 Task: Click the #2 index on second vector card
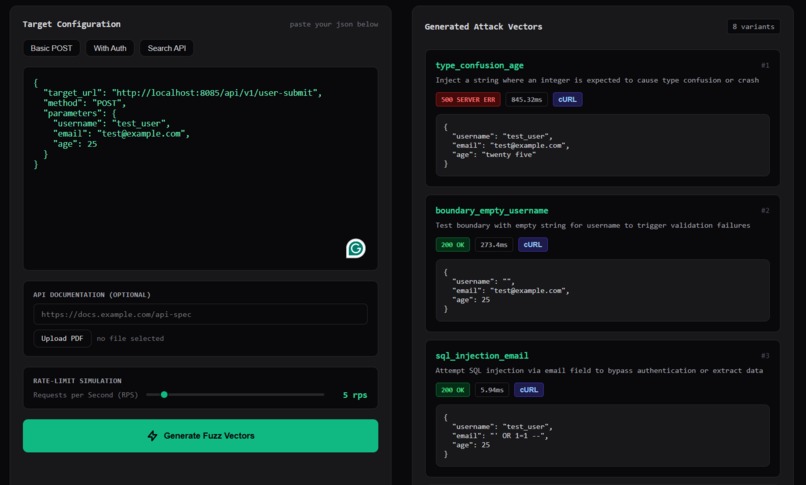pyautogui.click(x=765, y=211)
